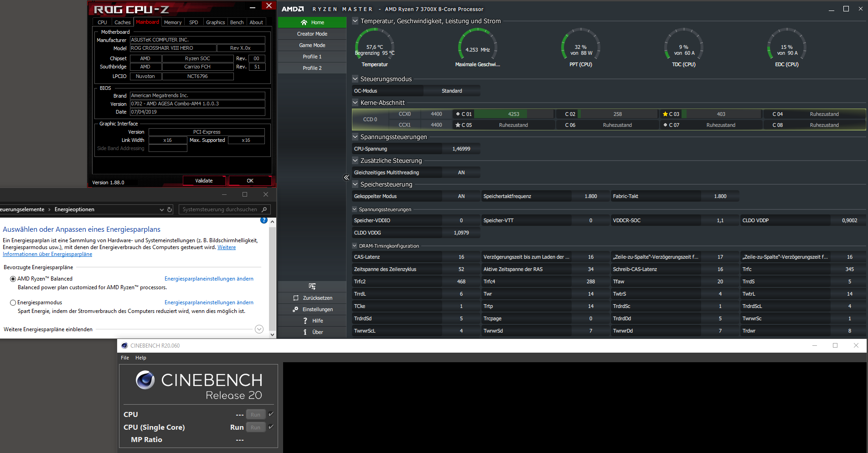The image size is (868, 453).
Task: Click the C 01 core speed bar showing 4253
Action: tap(514, 114)
